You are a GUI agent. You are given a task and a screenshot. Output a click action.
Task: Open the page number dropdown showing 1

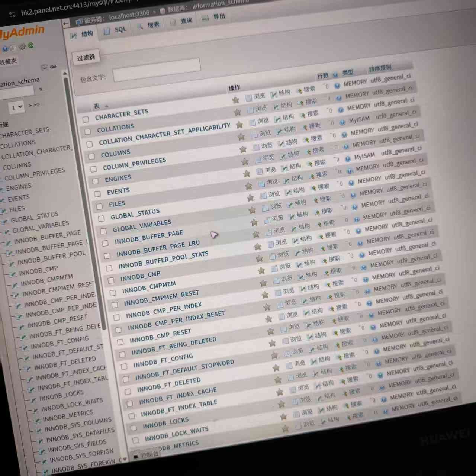coord(16,107)
